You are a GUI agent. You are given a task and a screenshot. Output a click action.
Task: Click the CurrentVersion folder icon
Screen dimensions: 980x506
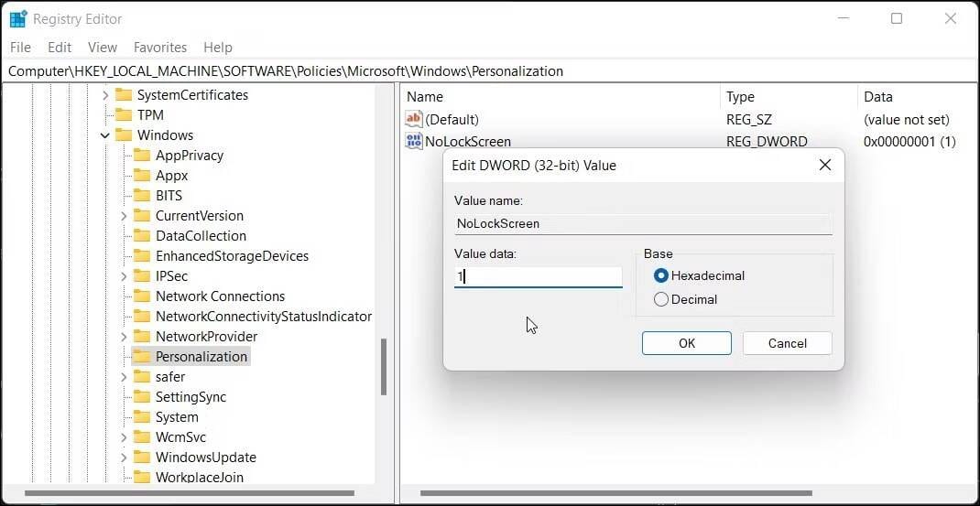(x=142, y=216)
